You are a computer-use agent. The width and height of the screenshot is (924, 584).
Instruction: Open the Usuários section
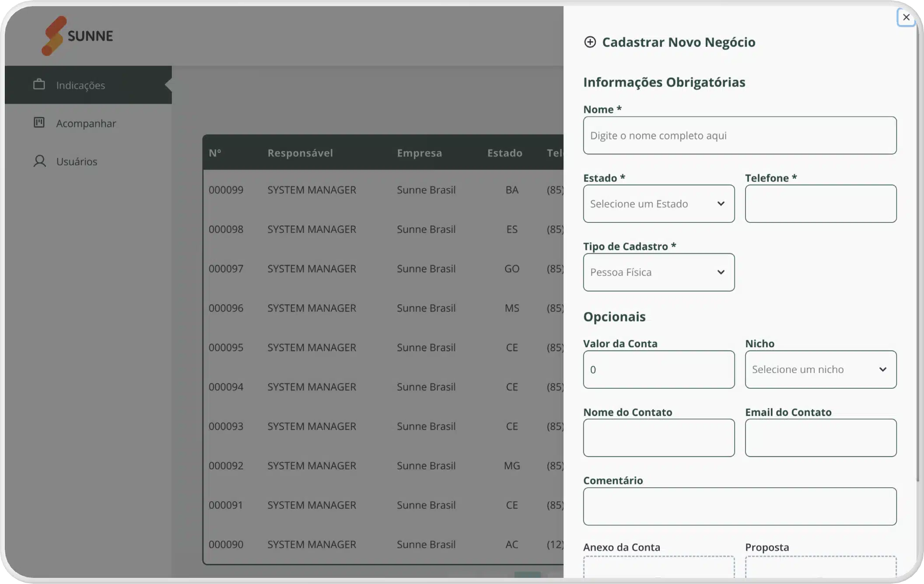[88, 161]
